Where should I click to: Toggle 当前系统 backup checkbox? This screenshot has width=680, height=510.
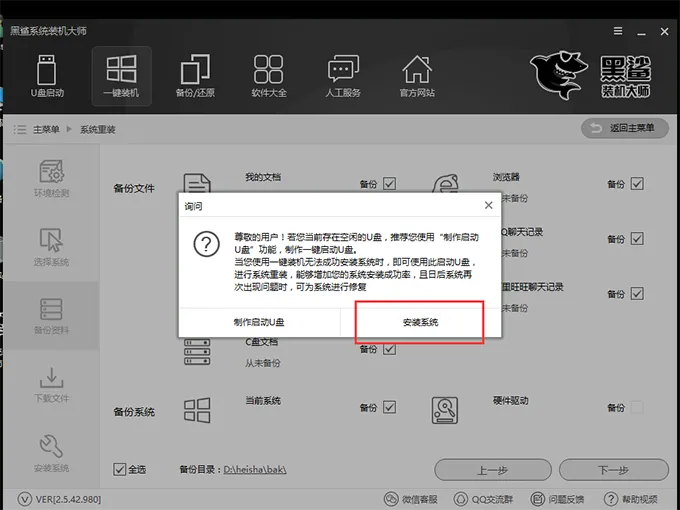389,407
